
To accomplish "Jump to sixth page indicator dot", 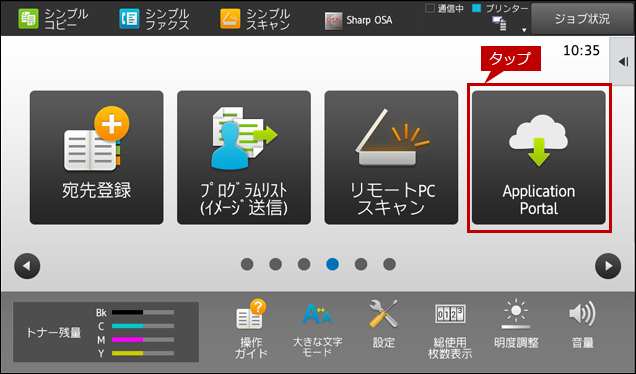I will click(x=389, y=264).
